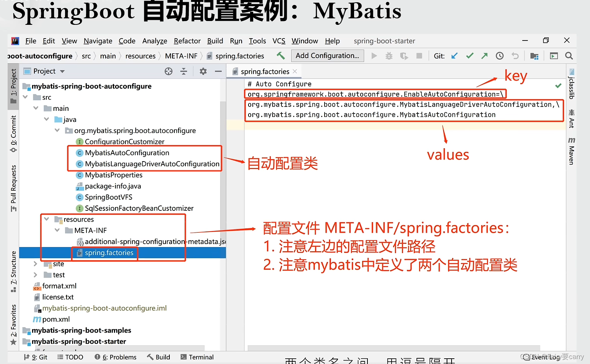The height and width of the screenshot is (364, 590).
Task: Click resources breadcrumb in navigation bar
Action: pyautogui.click(x=140, y=56)
